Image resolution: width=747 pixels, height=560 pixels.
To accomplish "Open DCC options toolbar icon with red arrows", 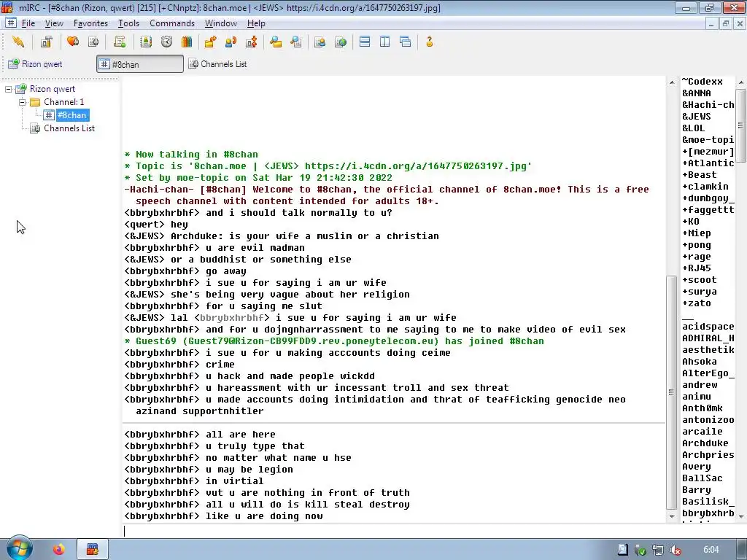I will pos(251,42).
